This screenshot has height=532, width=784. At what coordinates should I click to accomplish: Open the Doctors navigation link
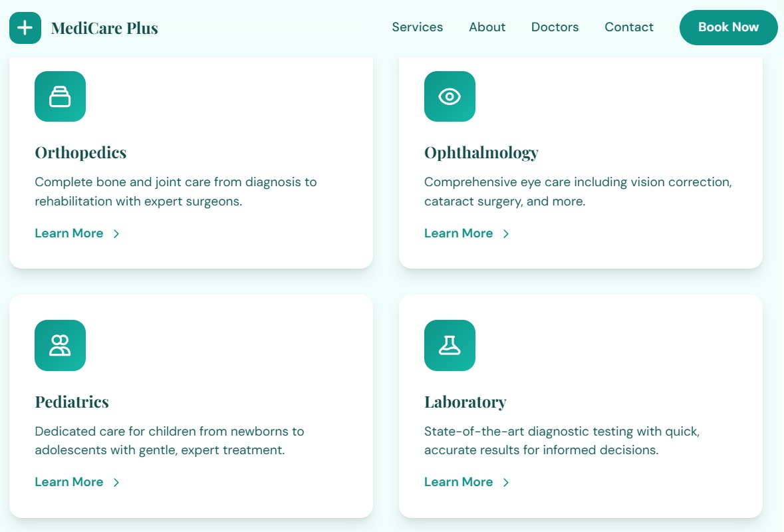coord(555,27)
